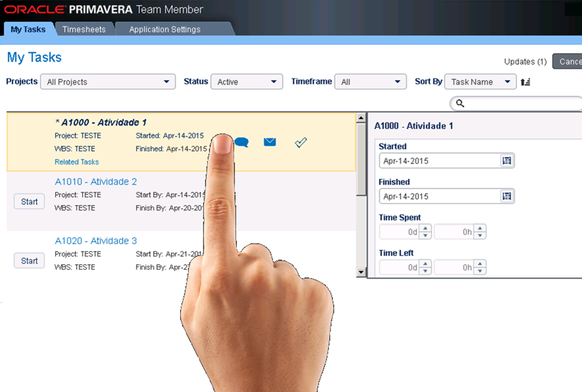582x392 pixels.
Task: Click the email envelope icon for A1000
Action: [x=270, y=142]
